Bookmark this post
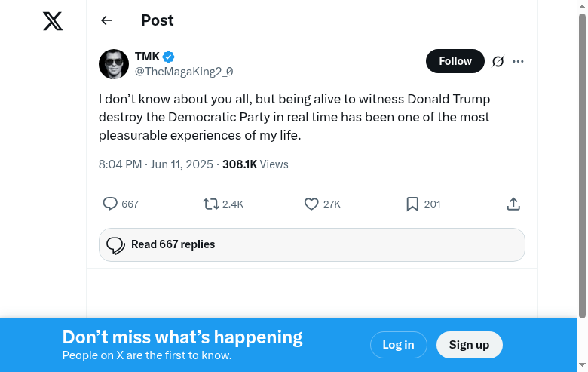This screenshot has height=372, width=588. (412, 204)
